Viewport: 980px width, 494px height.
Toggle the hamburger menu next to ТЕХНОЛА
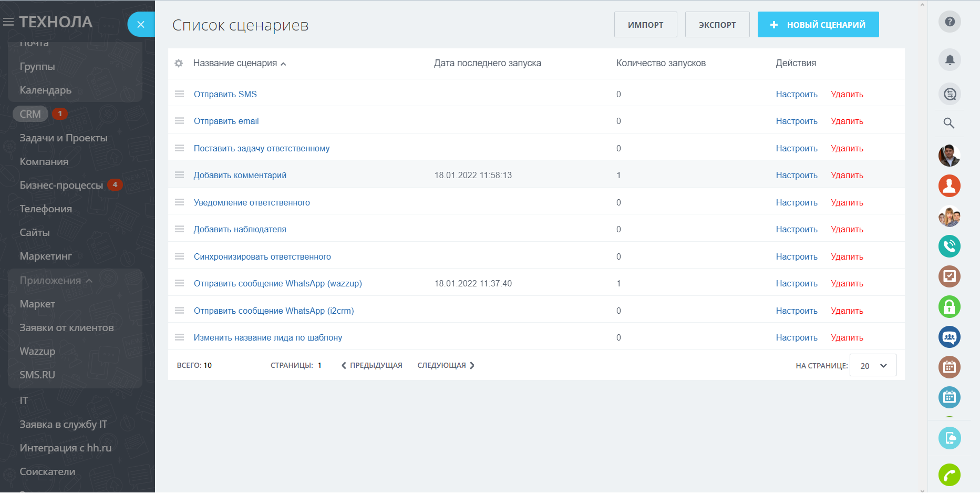[8, 22]
